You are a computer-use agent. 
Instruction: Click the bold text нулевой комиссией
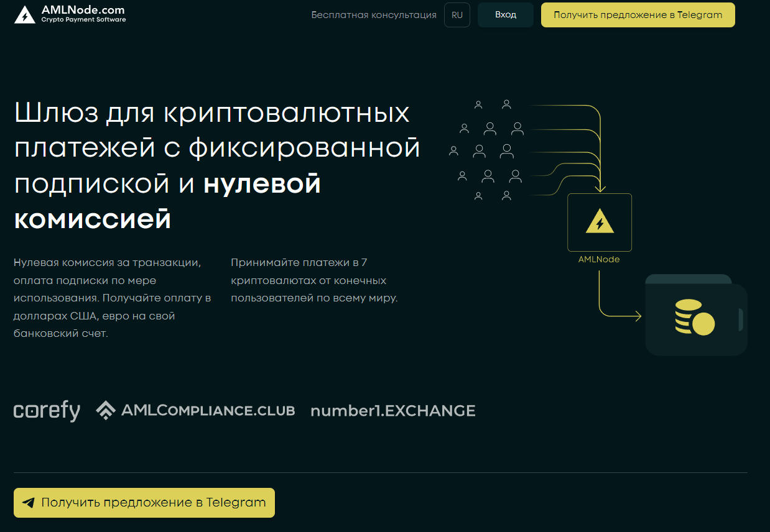(167, 201)
